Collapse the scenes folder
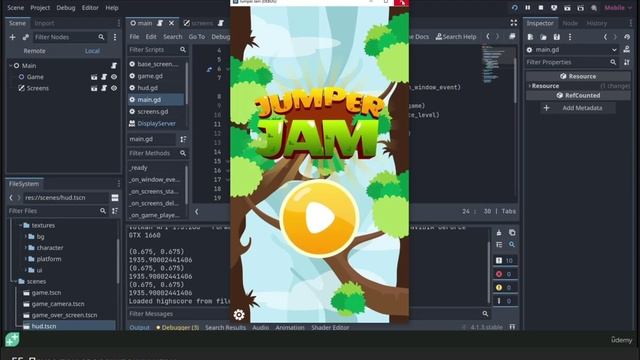 point(16,282)
